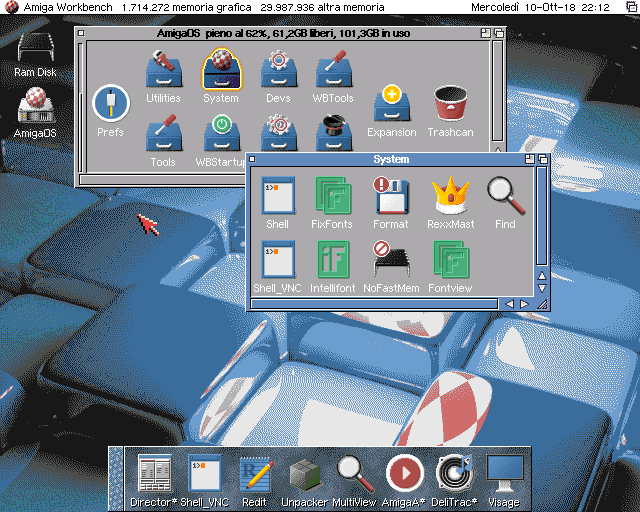Click the Devs drawer icon
640x512 pixels.
(x=277, y=72)
